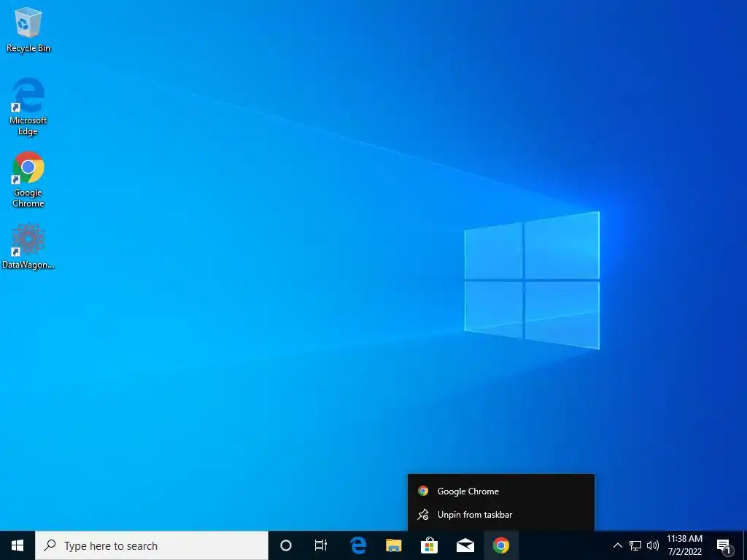Click the magnifier icon in the search box
This screenshot has width=747, height=560.
(50, 545)
